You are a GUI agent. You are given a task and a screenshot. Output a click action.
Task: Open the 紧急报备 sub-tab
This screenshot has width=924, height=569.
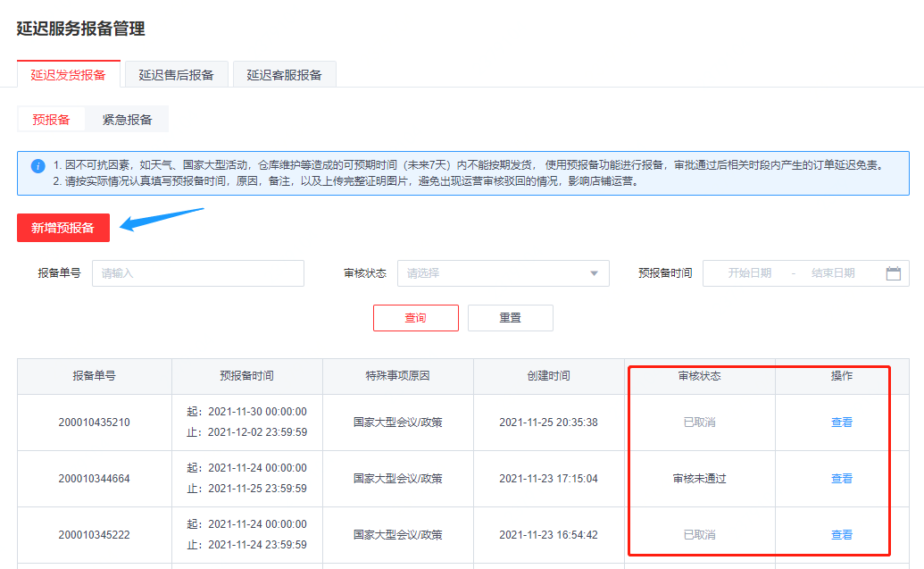point(127,120)
